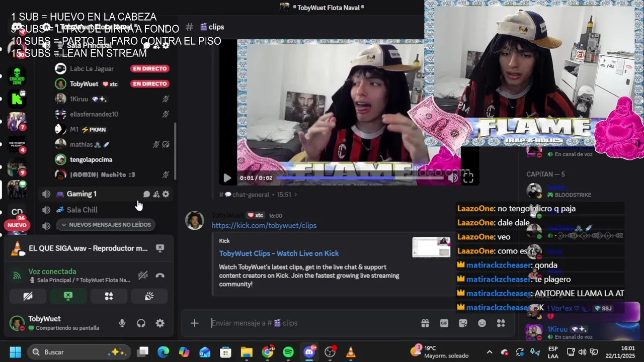Open the green K server icon
The width and height of the screenshot is (644, 362).
pos(17,99)
